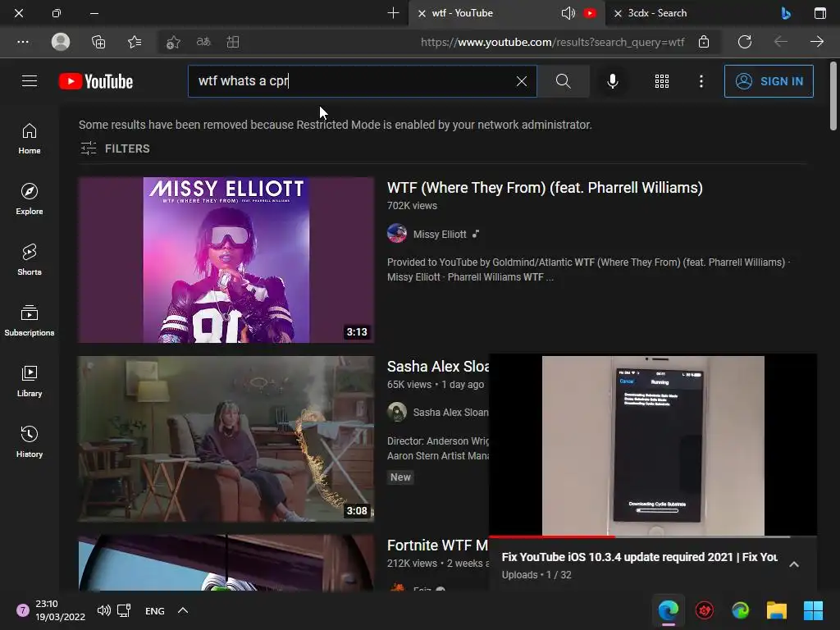
Task: Open Sasha Alex Sloan video thumbnail
Action: coord(226,439)
